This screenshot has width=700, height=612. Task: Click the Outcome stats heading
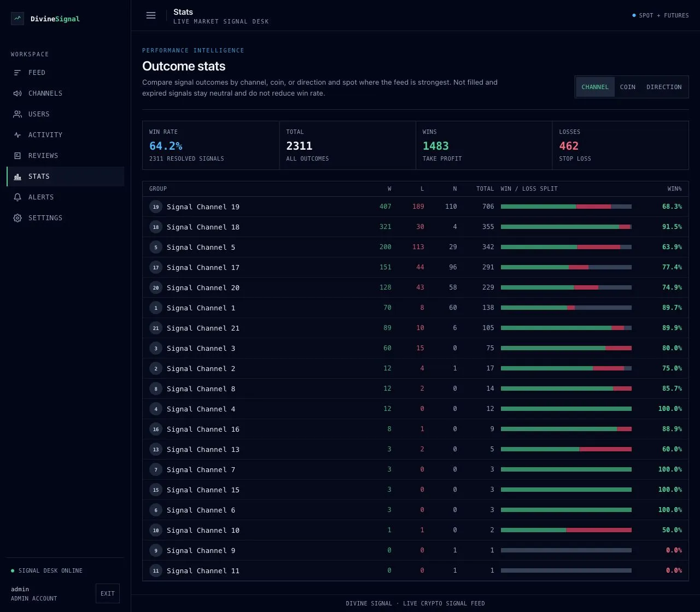(184, 66)
